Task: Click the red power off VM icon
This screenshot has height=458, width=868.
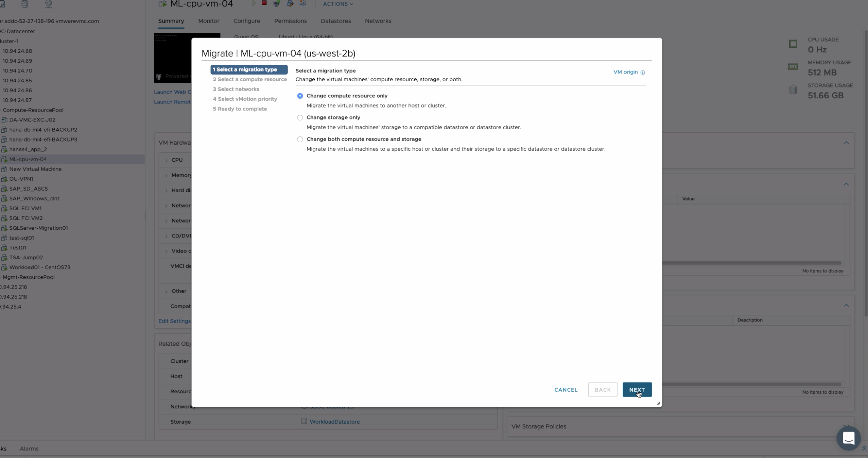Action: [x=264, y=3]
